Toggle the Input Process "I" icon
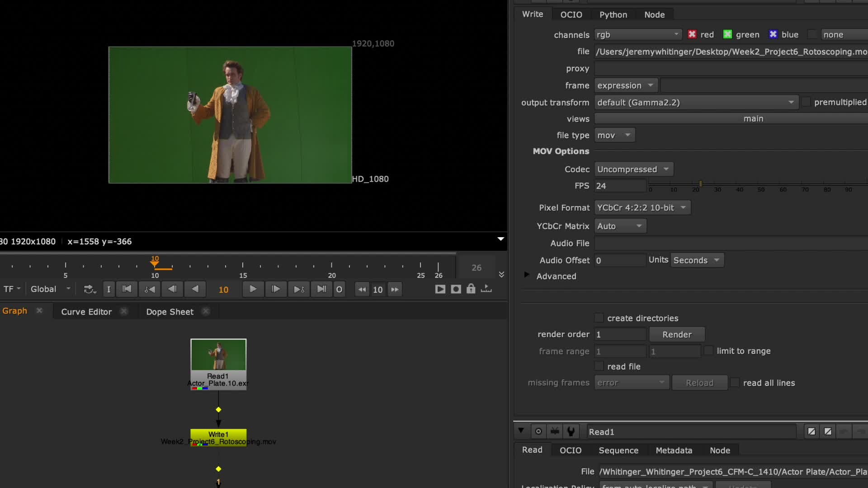The image size is (868, 488). pyautogui.click(x=108, y=289)
